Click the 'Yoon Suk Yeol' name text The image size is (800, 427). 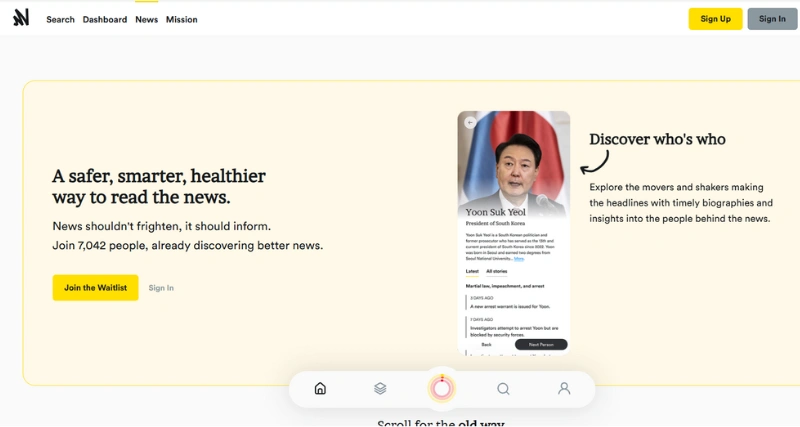coord(495,212)
